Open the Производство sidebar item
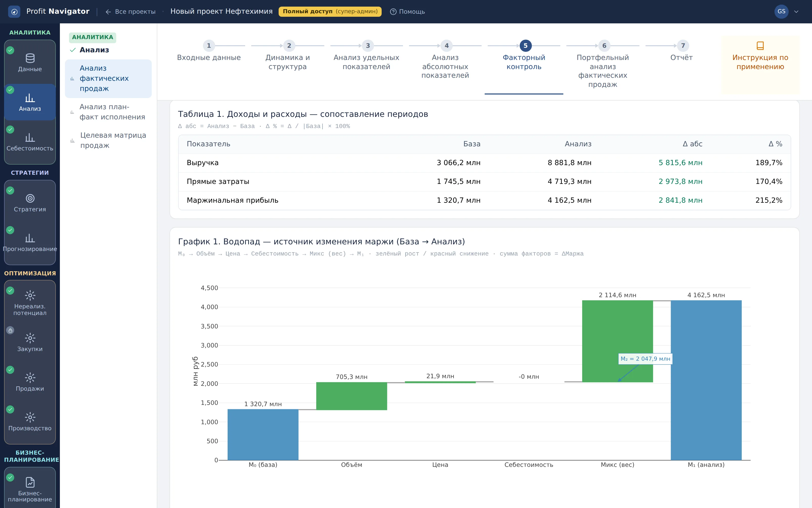 pos(30,422)
